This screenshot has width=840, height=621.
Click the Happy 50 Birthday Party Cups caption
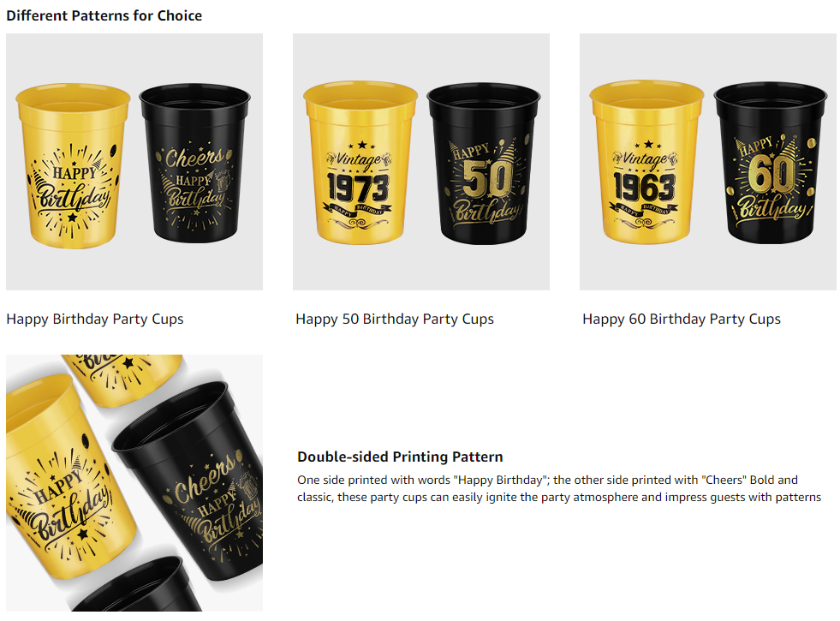tap(395, 319)
